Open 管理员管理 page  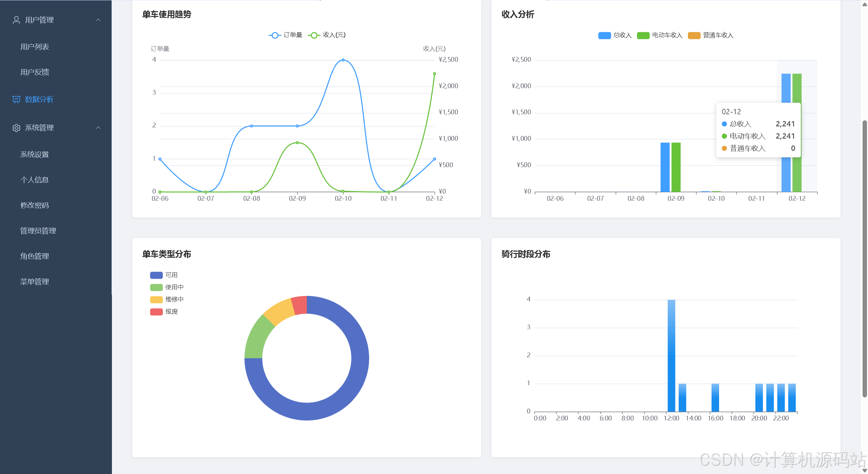coord(38,231)
